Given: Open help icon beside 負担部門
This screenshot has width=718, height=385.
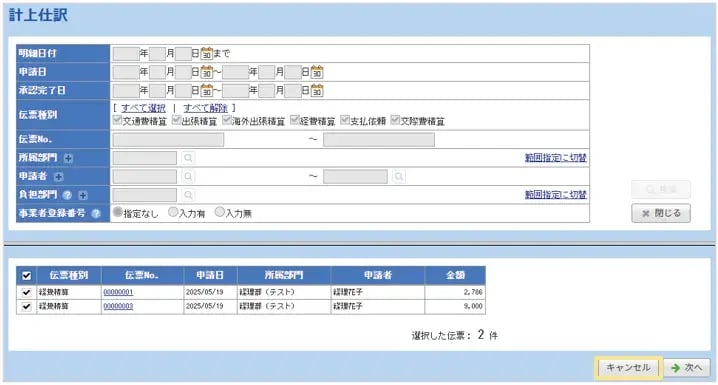Looking at the screenshot, I should [x=67, y=195].
